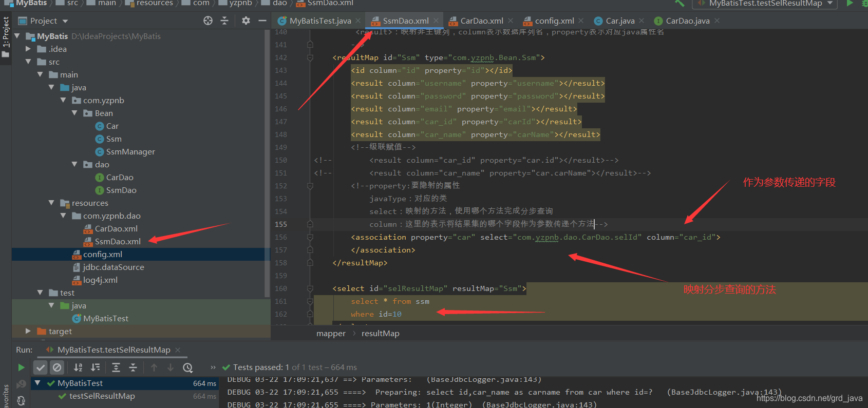
Task: Click rerun failed tests icon
Action: 21,384
